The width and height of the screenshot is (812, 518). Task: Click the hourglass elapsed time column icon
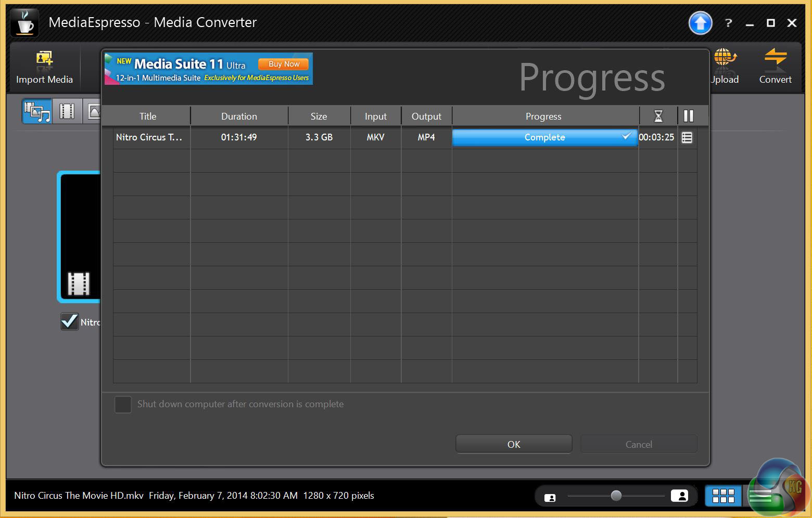coord(658,116)
